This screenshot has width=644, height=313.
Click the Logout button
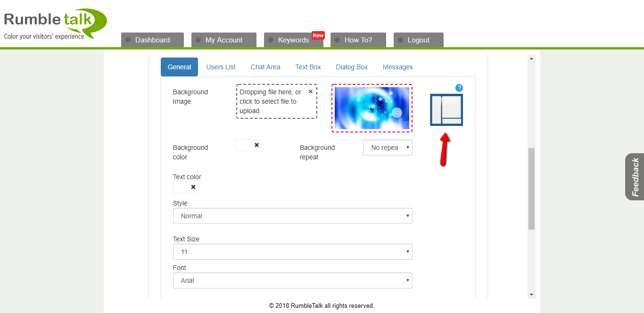(x=418, y=40)
